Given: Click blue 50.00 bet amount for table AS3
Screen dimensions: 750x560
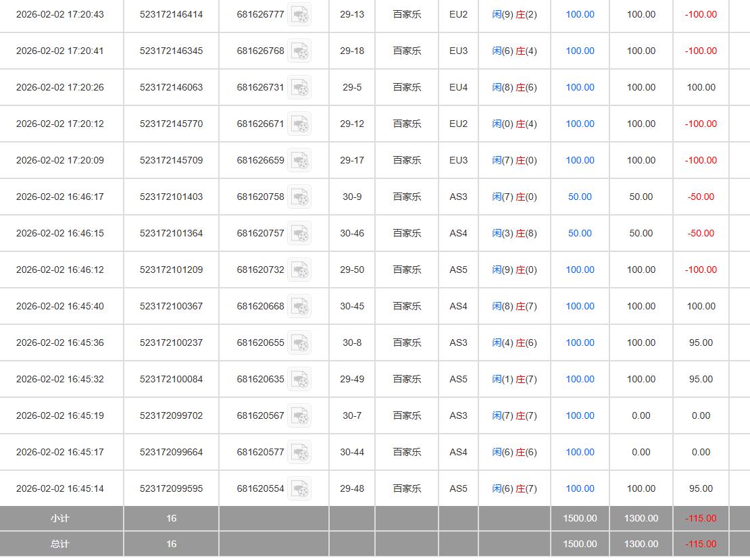Looking at the screenshot, I should pyautogui.click(x=580, y=197).
